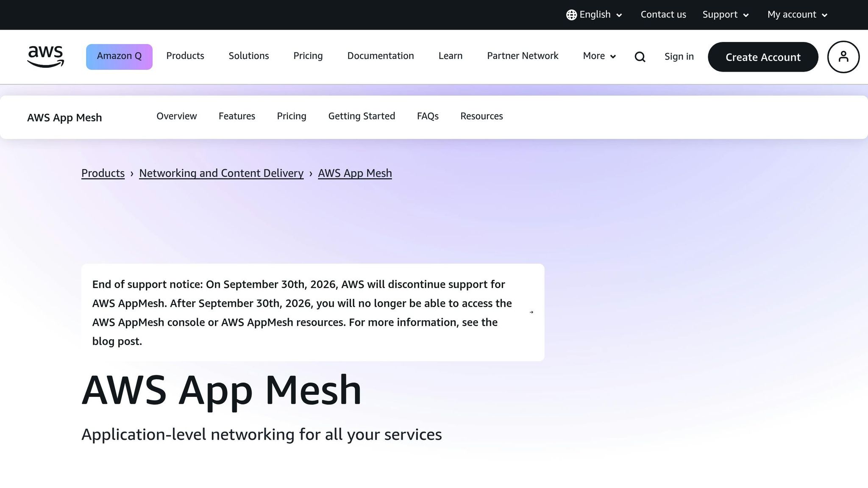This screenshot has width=868, height=488.
Task: Click the user profile avatar icon
Action: pyautogui.click(x=843, y=57)
